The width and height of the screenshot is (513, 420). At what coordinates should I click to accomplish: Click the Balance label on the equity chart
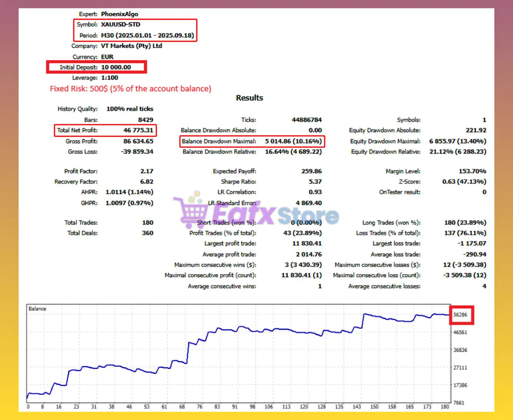click(37, 309)
